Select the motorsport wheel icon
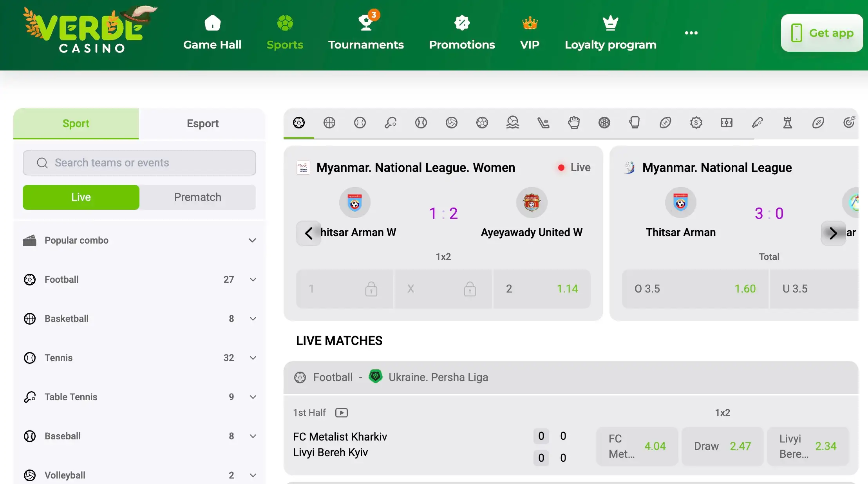Viewport: 868px width, 484px height. click(x=604, y=123)
